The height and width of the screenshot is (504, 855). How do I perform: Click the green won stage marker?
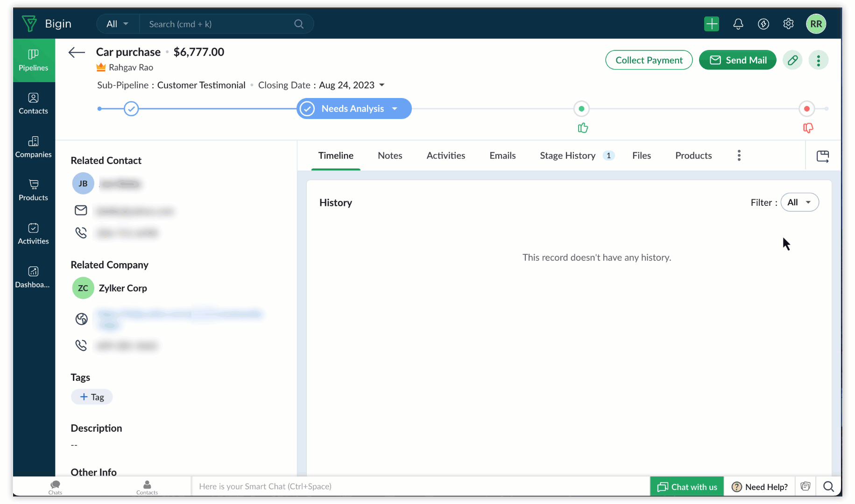(581, 109)
